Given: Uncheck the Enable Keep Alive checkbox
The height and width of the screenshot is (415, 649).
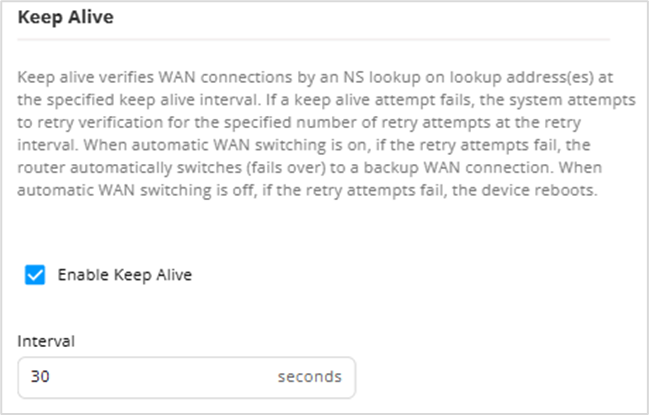Looking at the screenshot, I should click(x=34, y=275).
